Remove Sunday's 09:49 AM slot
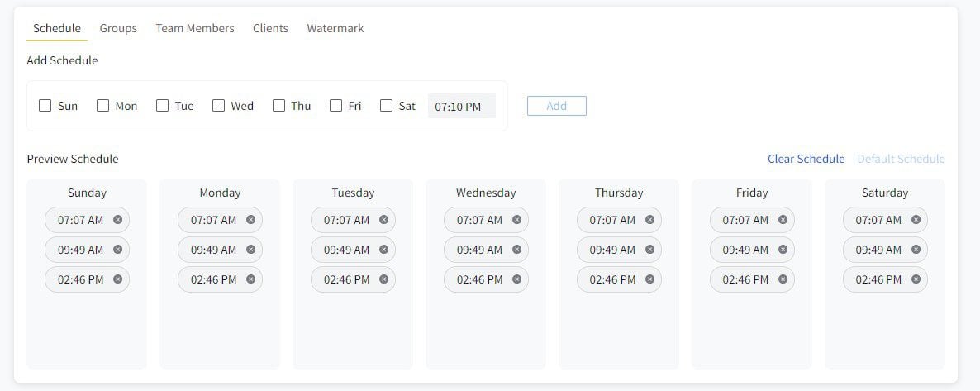The height and width of the screenshot is (391, 980). click(x=117, y=250)
